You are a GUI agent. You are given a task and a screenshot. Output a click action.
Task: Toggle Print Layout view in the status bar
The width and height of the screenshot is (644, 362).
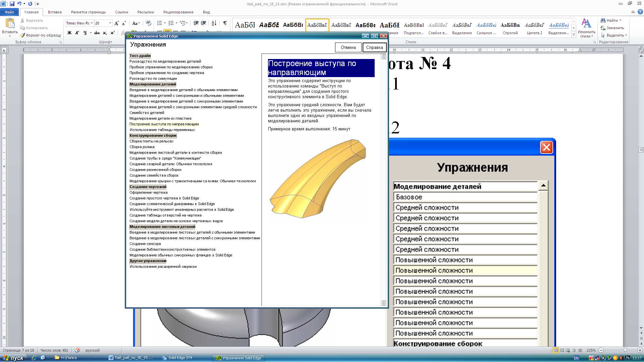pyautogui.click(x=555, y=350)
